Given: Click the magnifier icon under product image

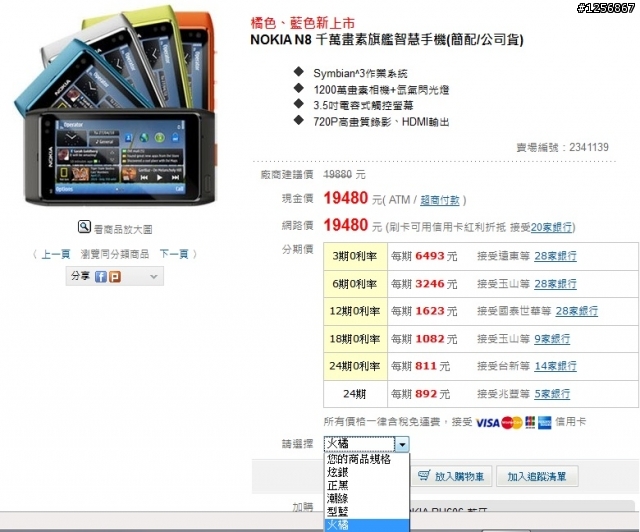Looking at the screenshot, I should tap(84, 227).
